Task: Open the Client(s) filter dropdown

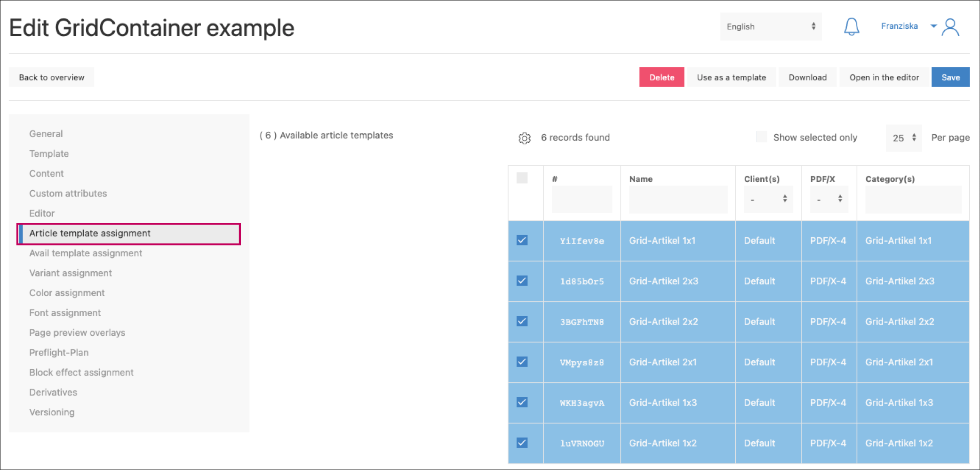Action: tap(768, 199)
